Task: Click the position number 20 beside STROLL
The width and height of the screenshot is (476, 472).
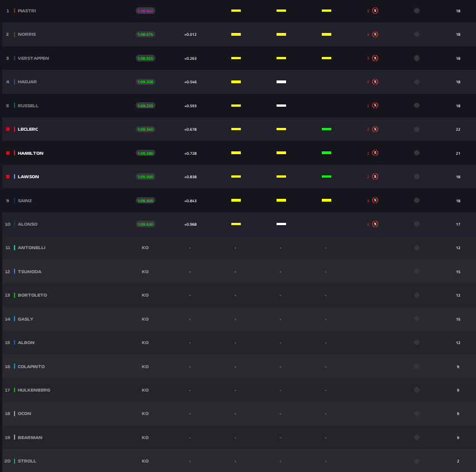Action: (x=8, y=461)
